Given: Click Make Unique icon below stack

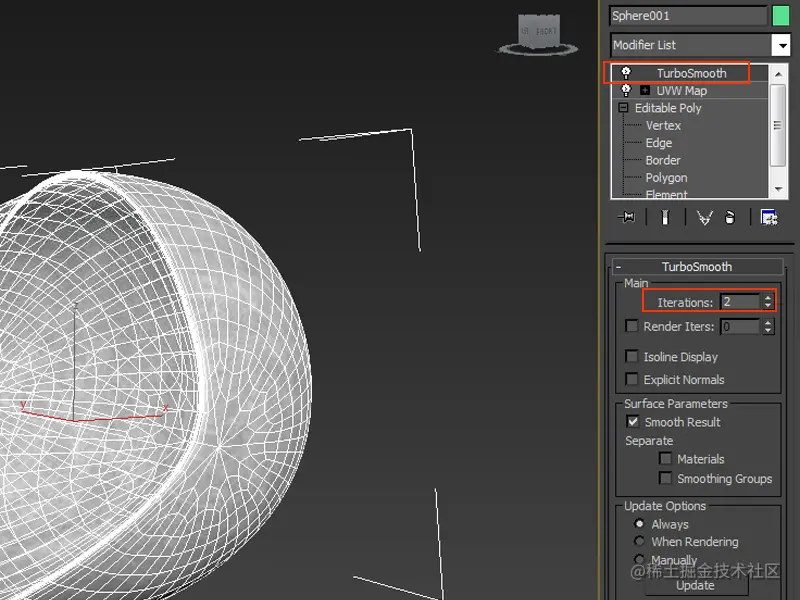Looking at the screenshot, I should [x=705, y=218].
